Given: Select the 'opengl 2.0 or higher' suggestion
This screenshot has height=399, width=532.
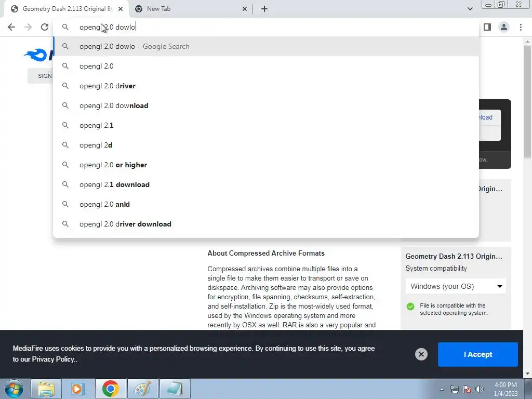Looking at the screenshot, I should point(267,165).
